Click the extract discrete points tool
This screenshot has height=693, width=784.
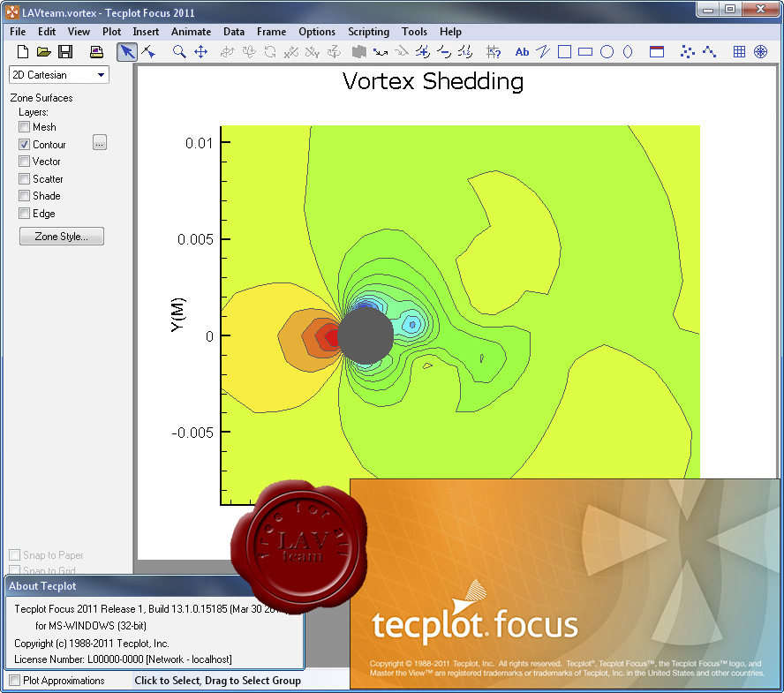click(x=688, y=51)
